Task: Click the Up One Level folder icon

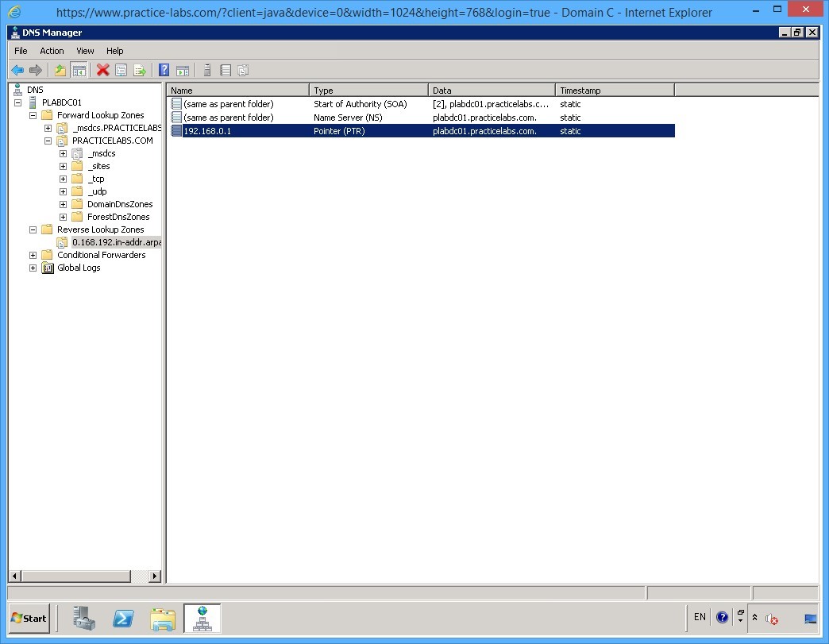Action: point(59,70)
